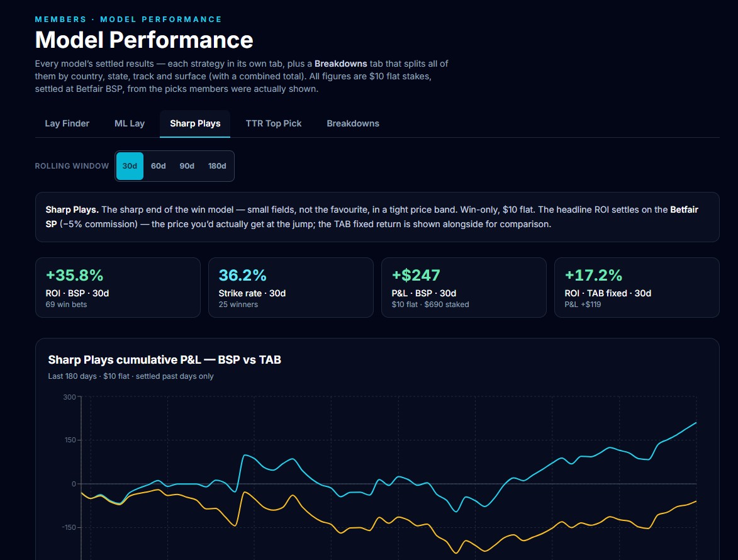Switch to the ML Lay tab
This screenshot has width=738, height=560.
point(130,123)
